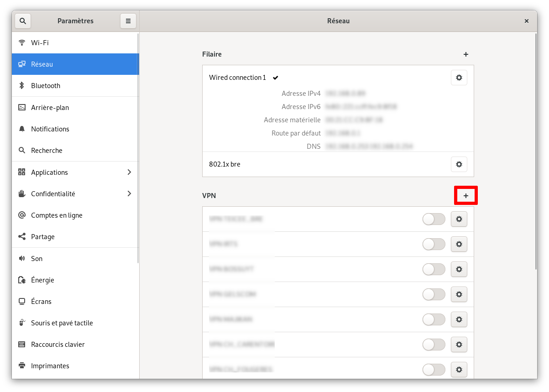Expand the Applications submenu chevron
Screen dimensions: 549x392
129,172
